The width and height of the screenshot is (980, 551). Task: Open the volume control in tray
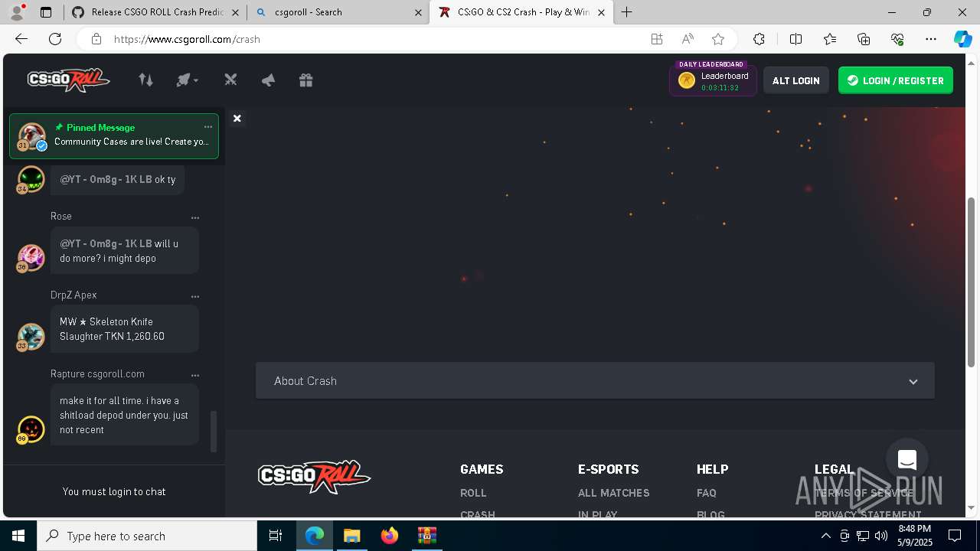tap(881, 536)
